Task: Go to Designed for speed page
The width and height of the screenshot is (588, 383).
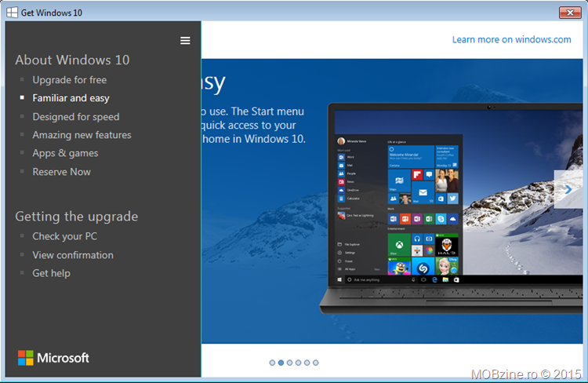Action: point(76,117)
